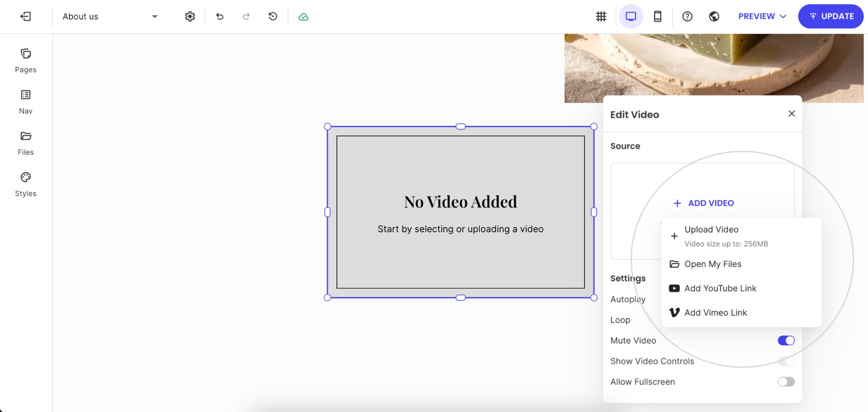Open the Pages panel
The width and height of the screenshot is (868, 412).
(26, 61)
